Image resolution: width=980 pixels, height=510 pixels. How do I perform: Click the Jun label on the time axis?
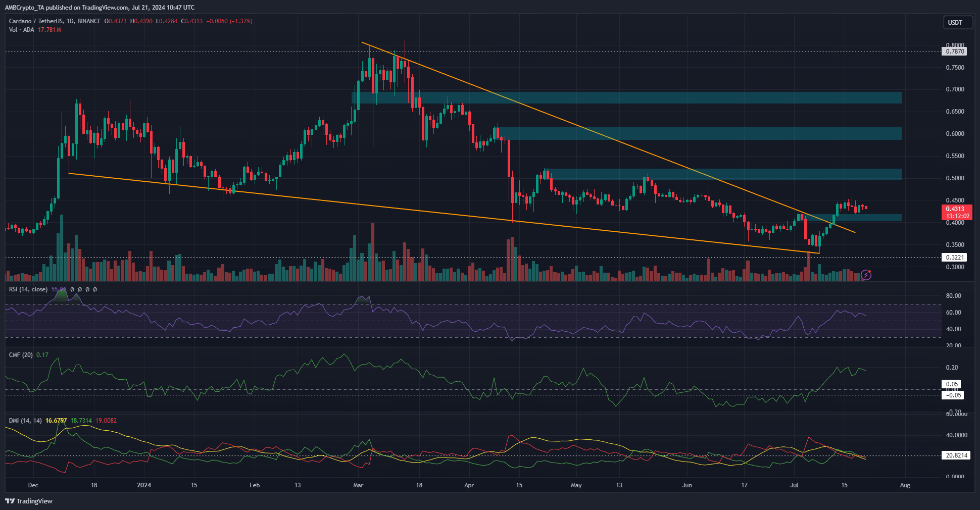pos(687,485)
